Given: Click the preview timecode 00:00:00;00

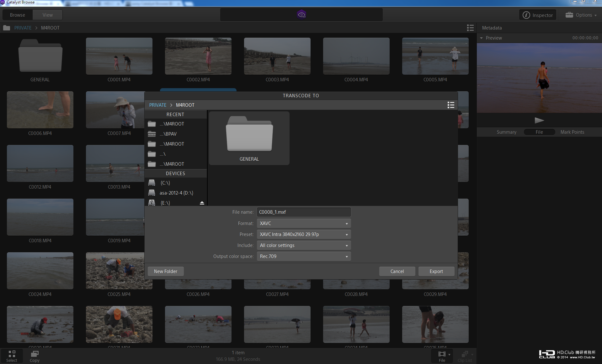Looking at the screenshot, I should point(585,38).
